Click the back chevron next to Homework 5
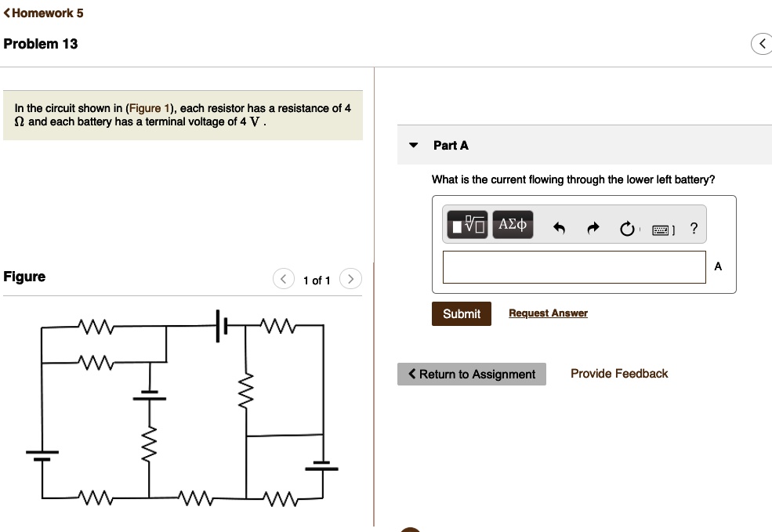Image resolution: width=772 pixels, height=532 pixels. click(7, 13)
